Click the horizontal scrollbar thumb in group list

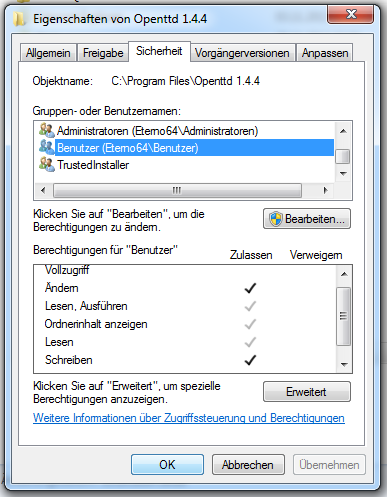177,190
